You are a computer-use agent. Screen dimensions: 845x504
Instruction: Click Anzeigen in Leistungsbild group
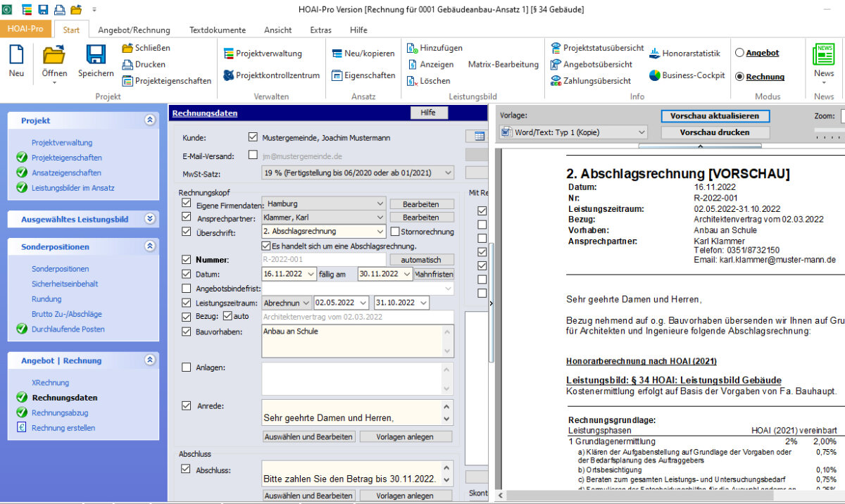point(430,64)
